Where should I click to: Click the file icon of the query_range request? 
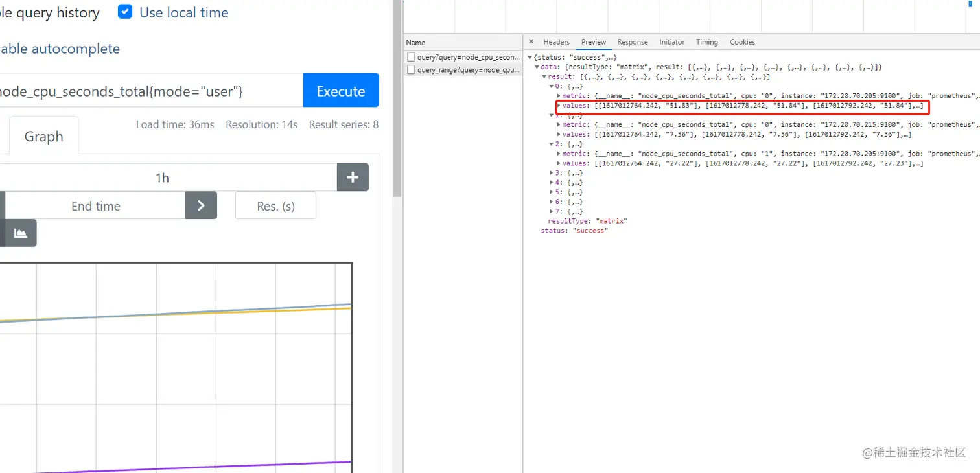(x=411, y=69)
